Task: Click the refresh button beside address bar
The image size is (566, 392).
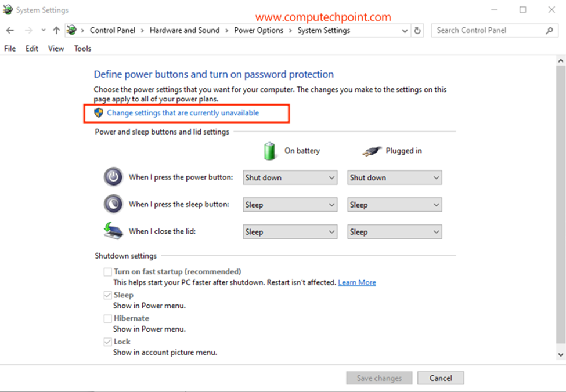Action: (417, 31)
